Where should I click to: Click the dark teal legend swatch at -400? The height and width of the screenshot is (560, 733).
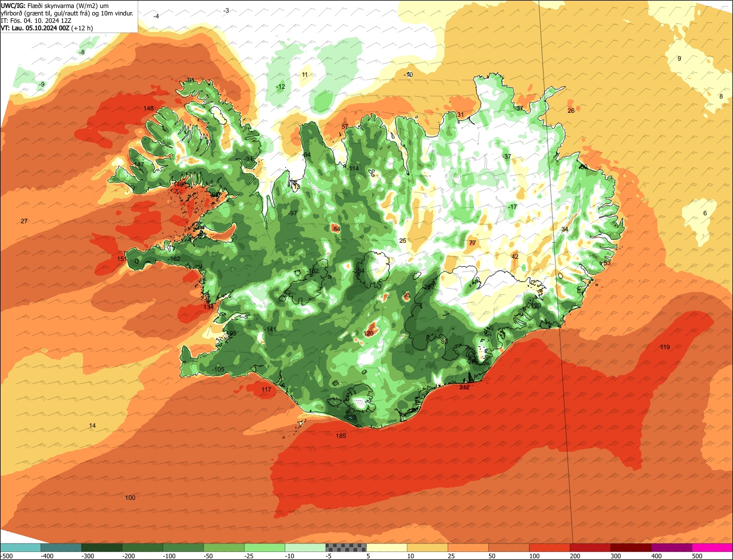pyautogui.click(x=61, y=547)
